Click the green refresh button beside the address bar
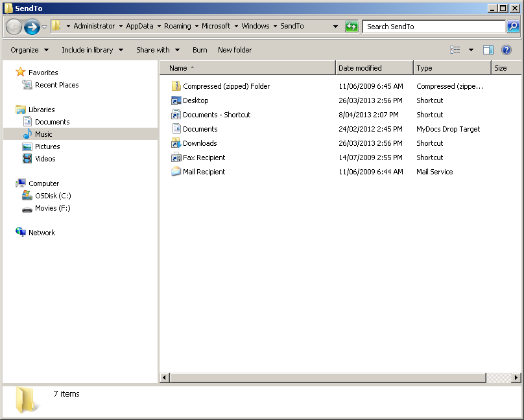Screen dimensions: 524x420 tap(351, 27)
